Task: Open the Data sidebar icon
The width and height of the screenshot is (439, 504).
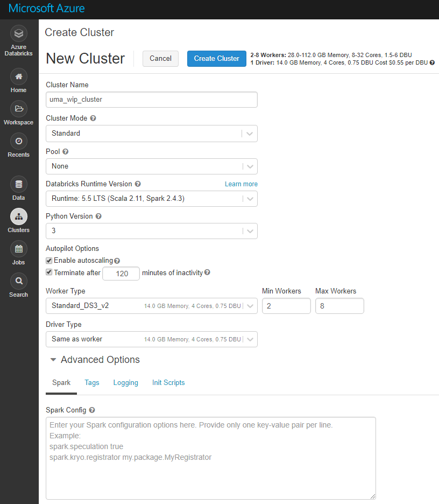Action: tap(19, 184)
